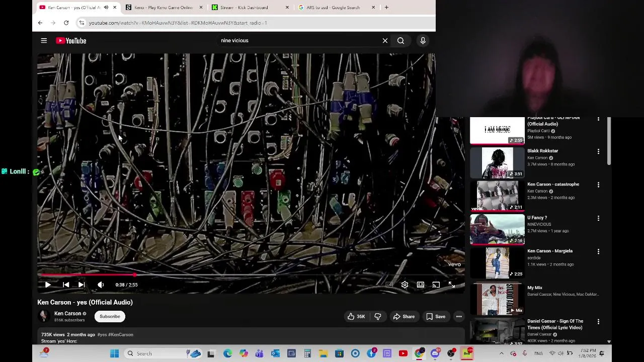This screenshot has height=362, width=644.
Task: Open more actions beside the Save button
Action: (x=459, y=316)
